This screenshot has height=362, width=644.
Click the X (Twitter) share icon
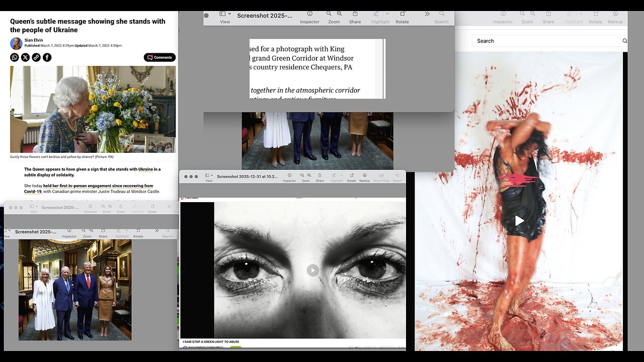pyautogui.click(x=25, y=57)
